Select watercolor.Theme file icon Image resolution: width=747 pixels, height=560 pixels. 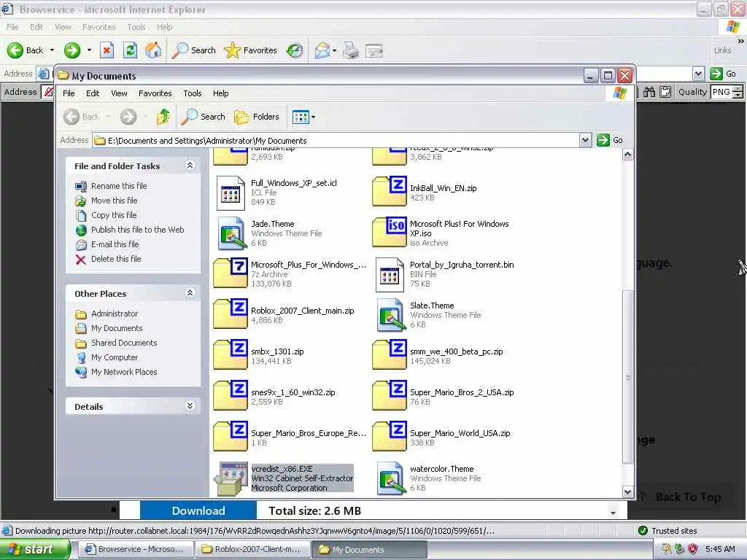[390, 478]
